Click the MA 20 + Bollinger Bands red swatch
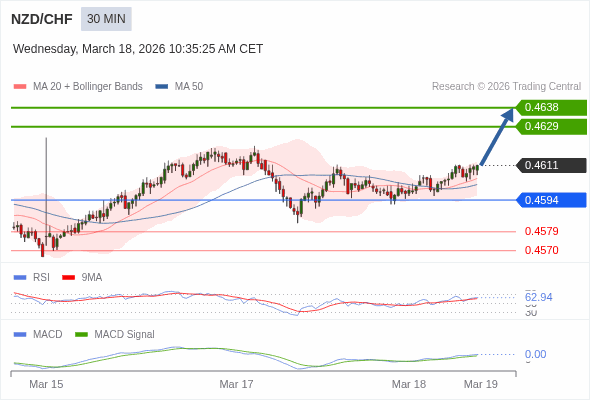Viewport: 590px width, 400px height. pos(20,87)
